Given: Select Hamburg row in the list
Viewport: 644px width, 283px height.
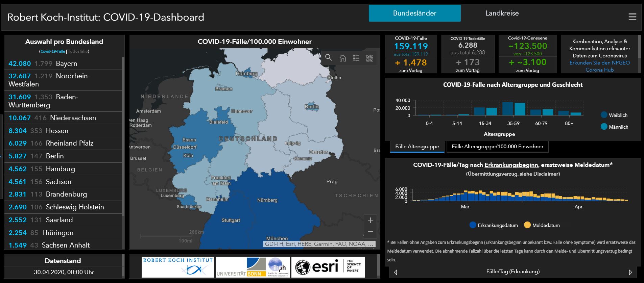Looking at the screenshot, I should [x=63, y=169].
